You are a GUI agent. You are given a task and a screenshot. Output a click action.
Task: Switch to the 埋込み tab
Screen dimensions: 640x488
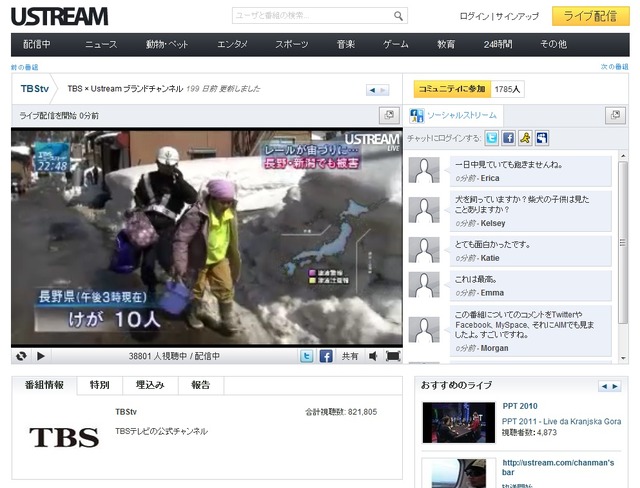[150, 385]
